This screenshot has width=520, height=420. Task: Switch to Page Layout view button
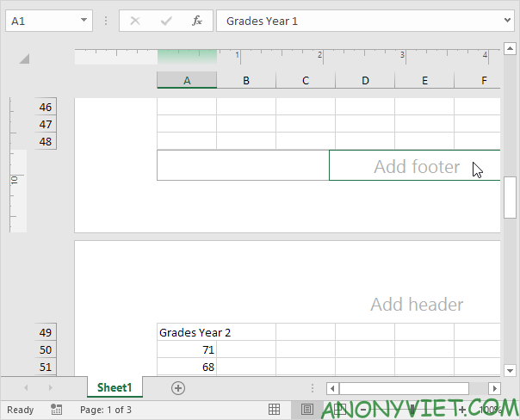(x=307, y=410)
